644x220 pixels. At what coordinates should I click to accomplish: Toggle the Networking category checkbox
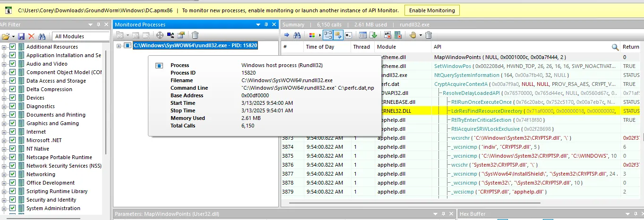point(13,174)
